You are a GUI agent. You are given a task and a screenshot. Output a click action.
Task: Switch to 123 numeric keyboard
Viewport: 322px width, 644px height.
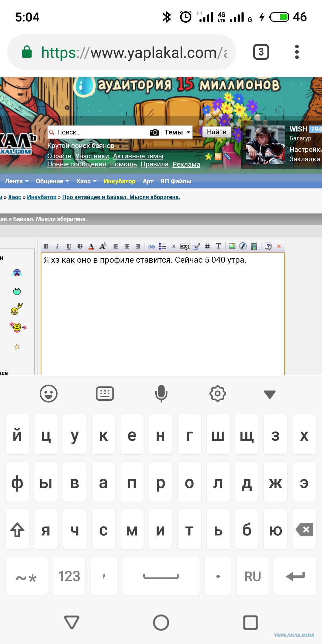point(69,576)
